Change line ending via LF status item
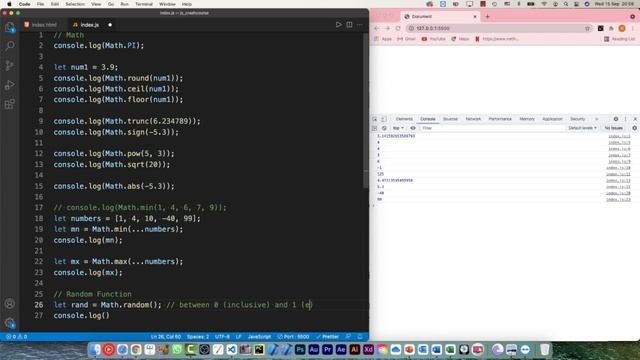 [x=239, y=337]
